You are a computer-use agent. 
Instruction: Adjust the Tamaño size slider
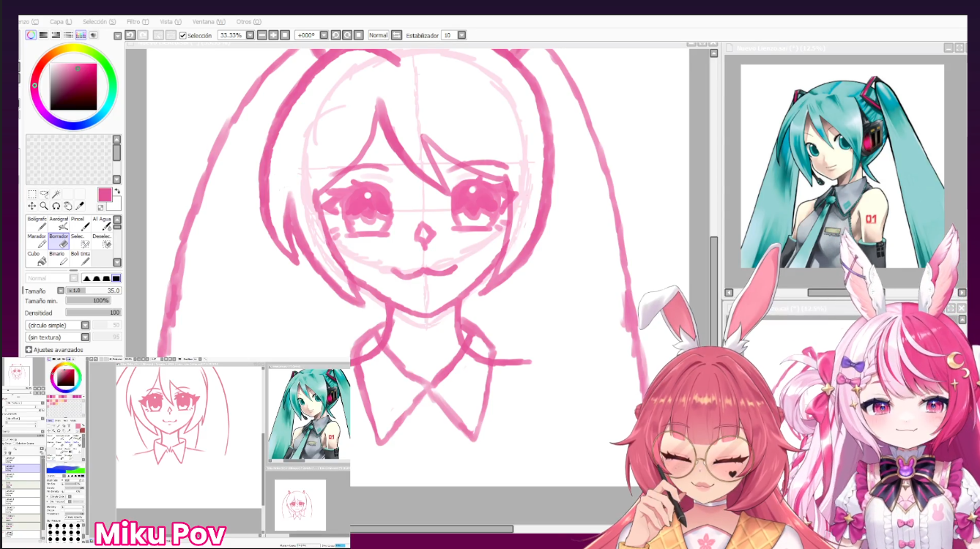point(94,291)
